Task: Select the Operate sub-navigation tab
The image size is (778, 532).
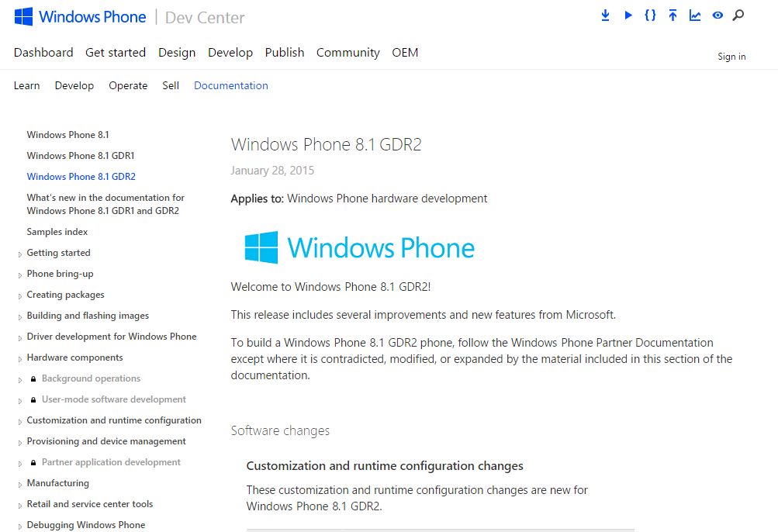Action: (128, 85)
